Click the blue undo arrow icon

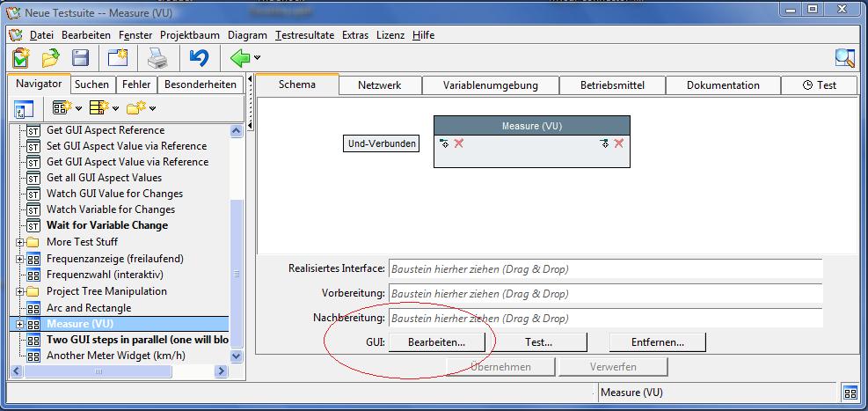click(199, 59)
